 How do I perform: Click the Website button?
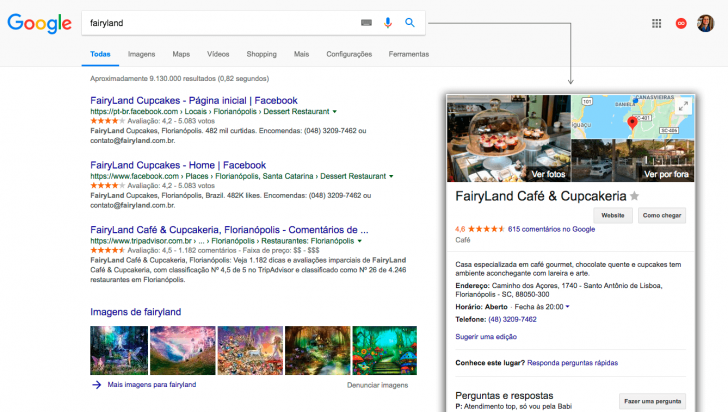pyautogui.click(x=613, y=216)
